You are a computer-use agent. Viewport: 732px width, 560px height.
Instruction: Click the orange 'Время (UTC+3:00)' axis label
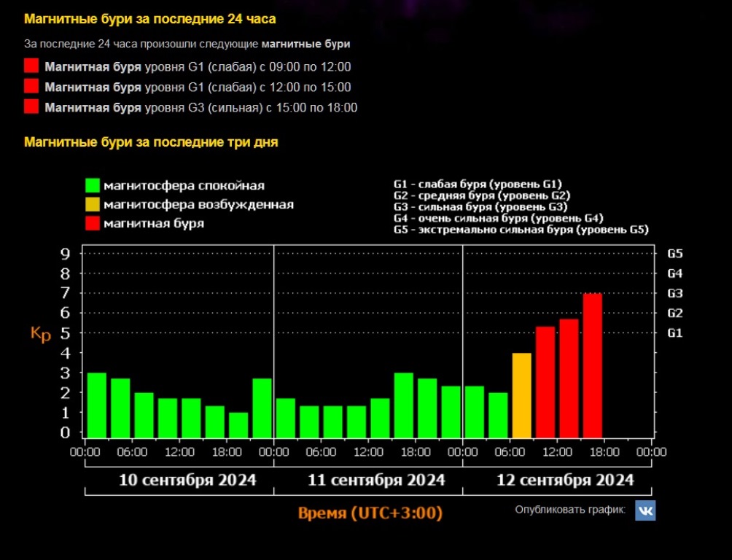point(370,513)
